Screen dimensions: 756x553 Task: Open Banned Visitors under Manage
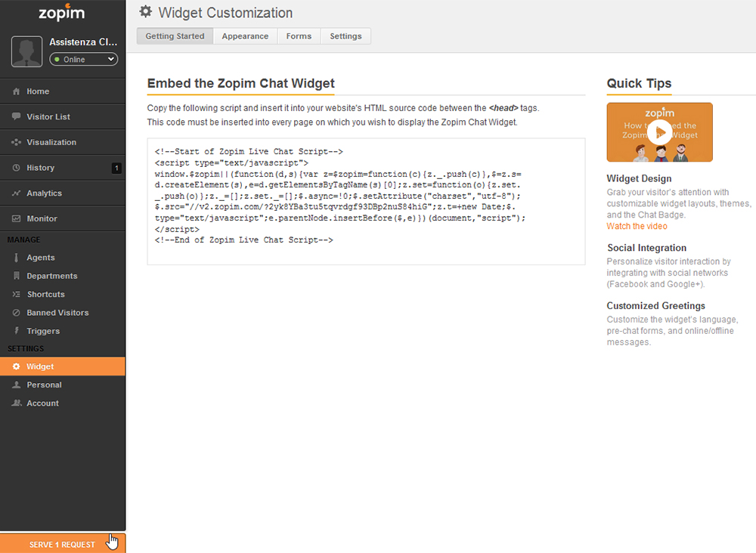[63, 313]
